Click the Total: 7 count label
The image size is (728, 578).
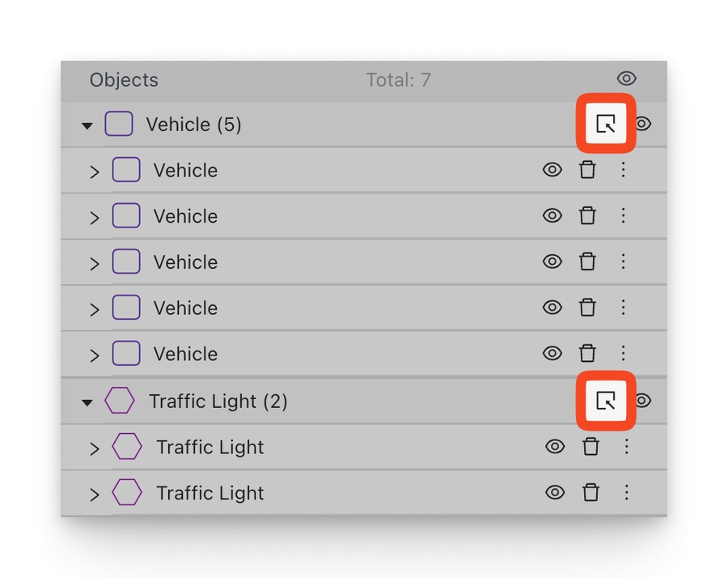(x=398, y=80)
